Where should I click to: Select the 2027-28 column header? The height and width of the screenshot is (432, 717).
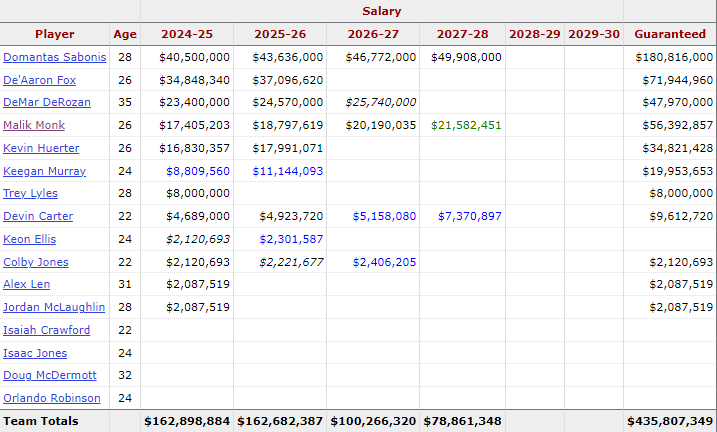click(x=462, y=34)
